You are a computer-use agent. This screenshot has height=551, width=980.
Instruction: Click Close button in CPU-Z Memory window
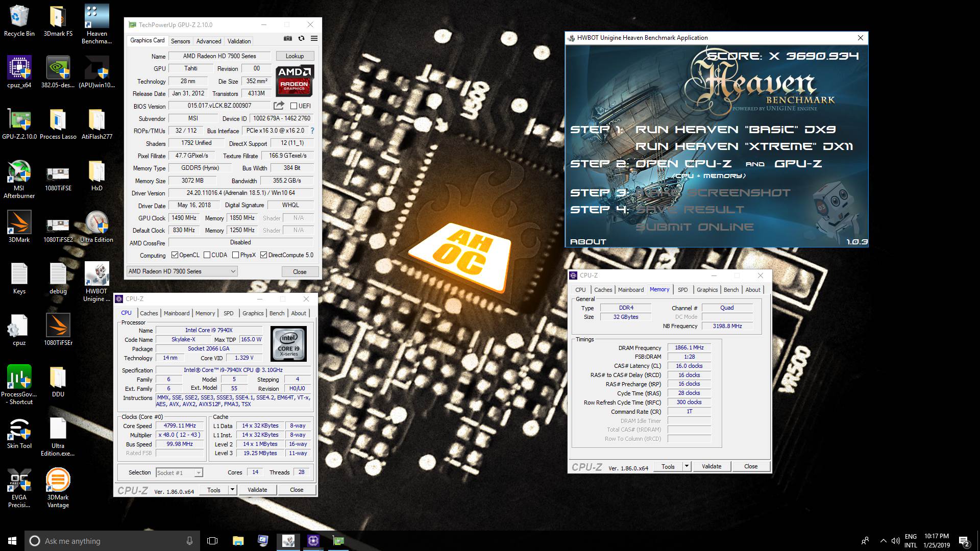751,466
